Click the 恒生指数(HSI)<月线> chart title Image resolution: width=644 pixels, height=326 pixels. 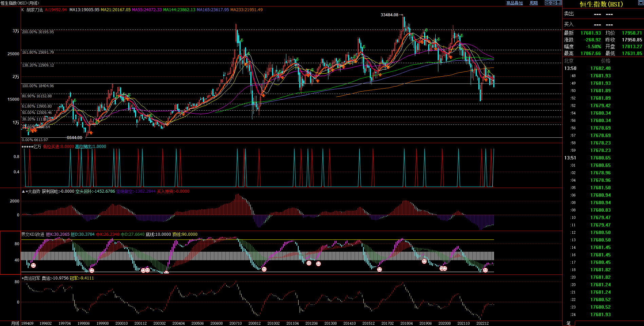20,3
